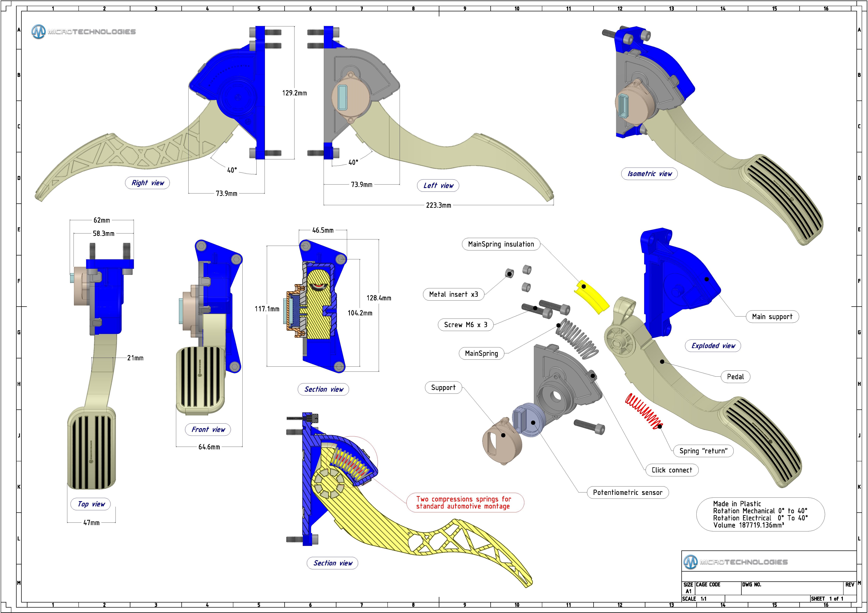
Task: Click the 'Top view' label
Action: [91, 504]
